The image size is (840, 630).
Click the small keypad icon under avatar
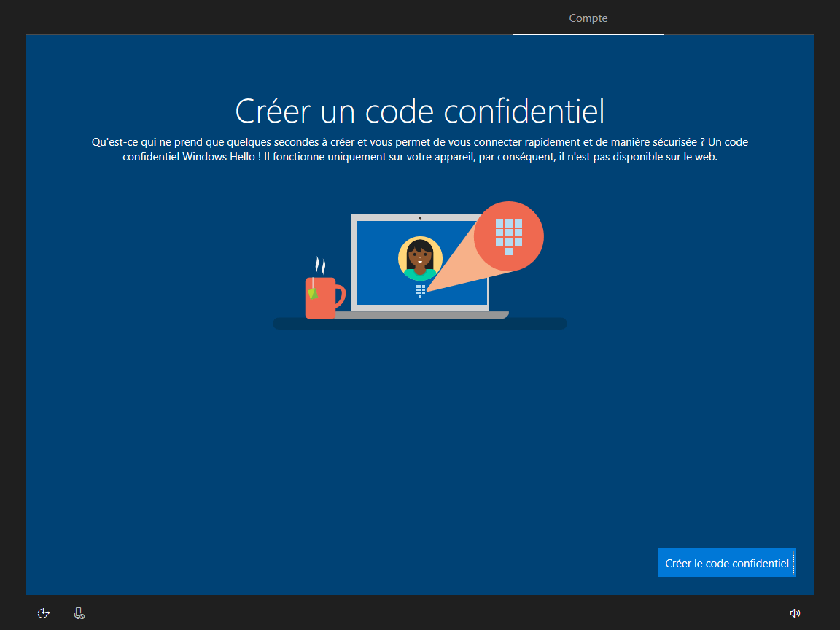pos(420,291)
